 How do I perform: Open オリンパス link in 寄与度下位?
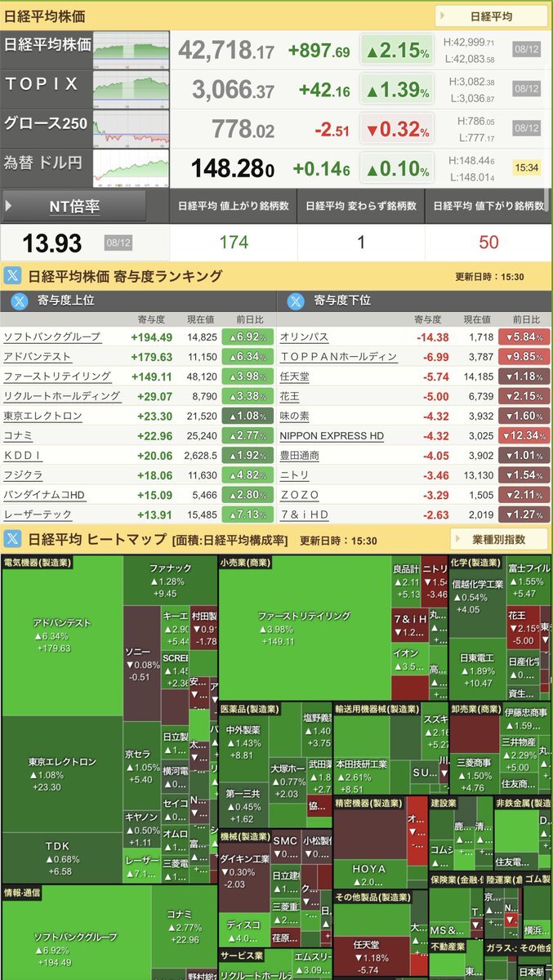tap(304, 336)
